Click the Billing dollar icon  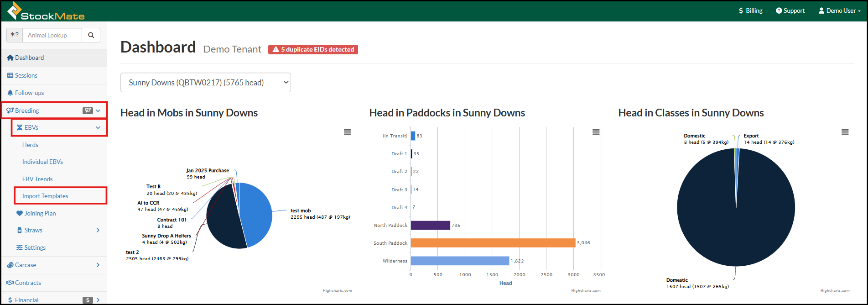coord(741,11)
